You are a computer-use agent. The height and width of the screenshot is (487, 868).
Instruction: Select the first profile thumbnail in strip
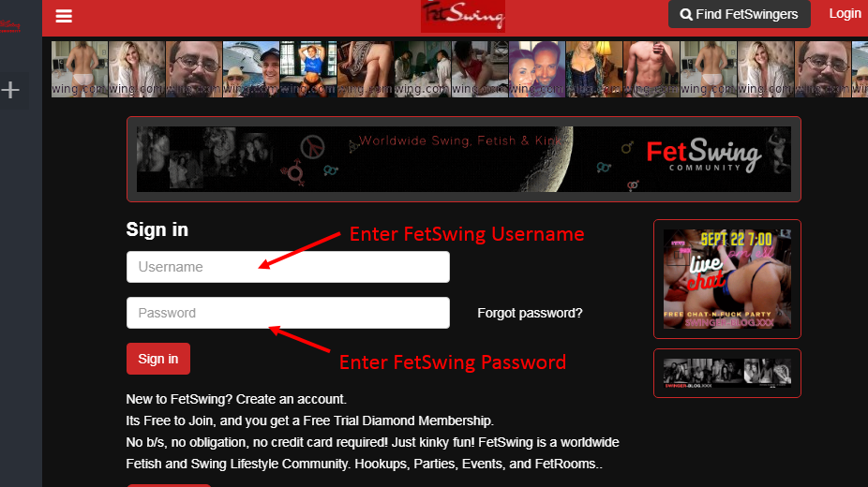(80, 69)
